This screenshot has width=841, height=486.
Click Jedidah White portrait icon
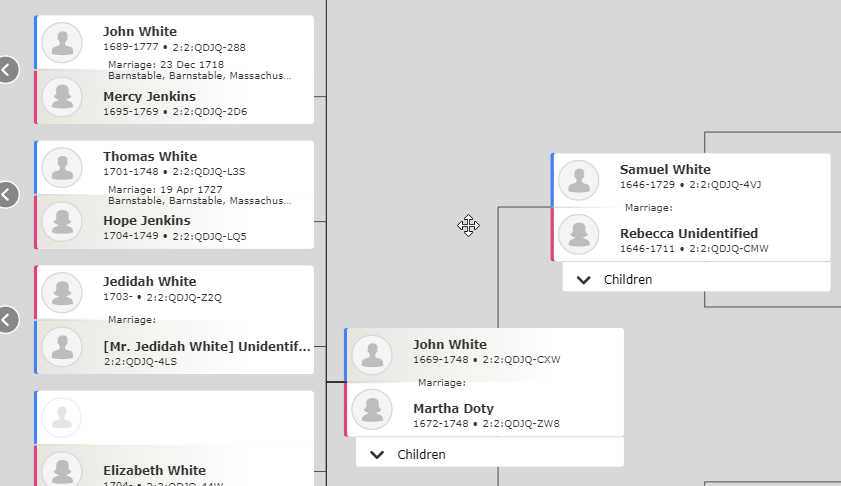point(63,292)
